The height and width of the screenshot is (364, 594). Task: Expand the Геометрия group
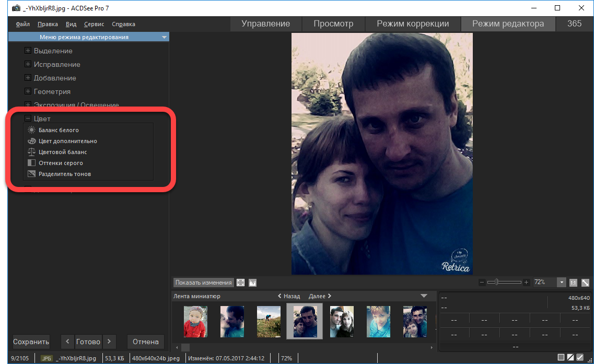(x=28, y=91)
